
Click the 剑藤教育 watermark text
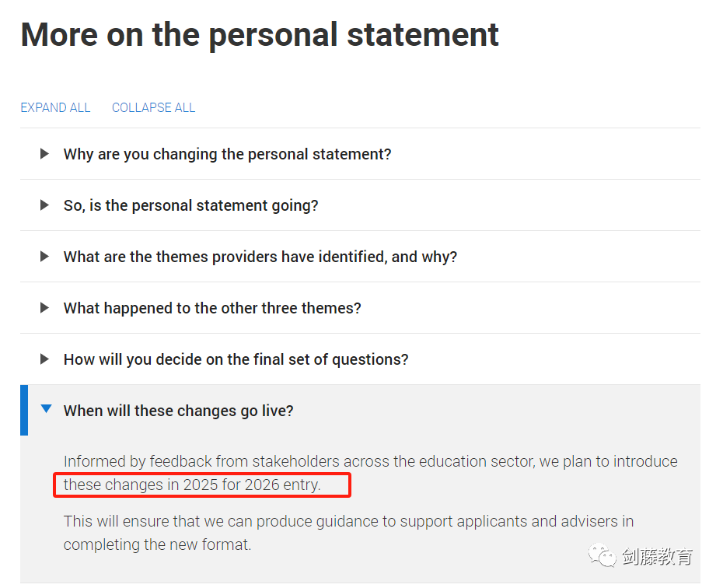[x=657, y=556]
